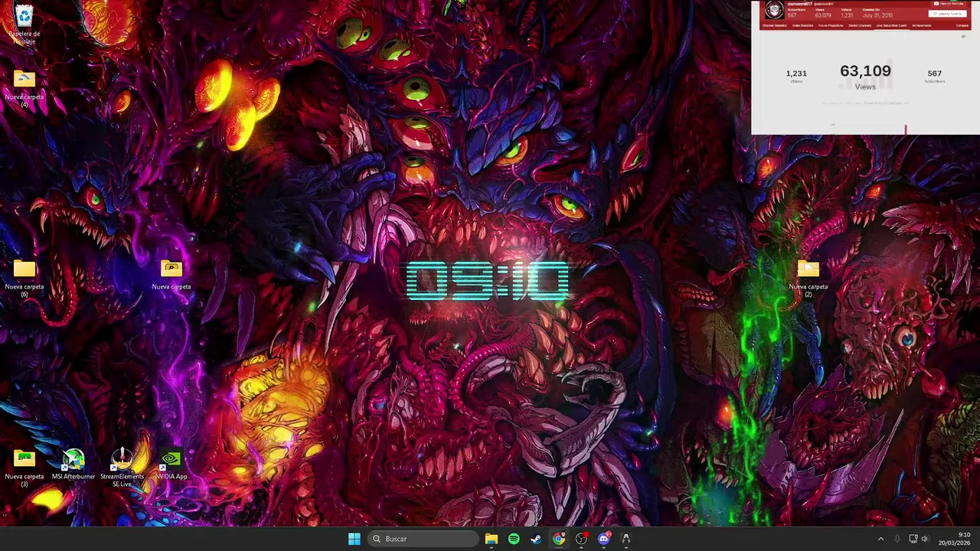Select the Nueva carpeta (2) folder
Image resolution: width=980 pixels, height=551 pixels.
click(x=808, y=279)
